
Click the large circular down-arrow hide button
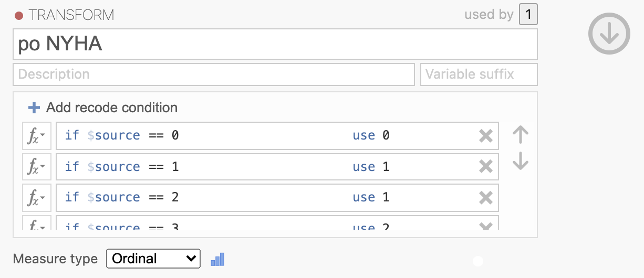[x=609, y=34]
